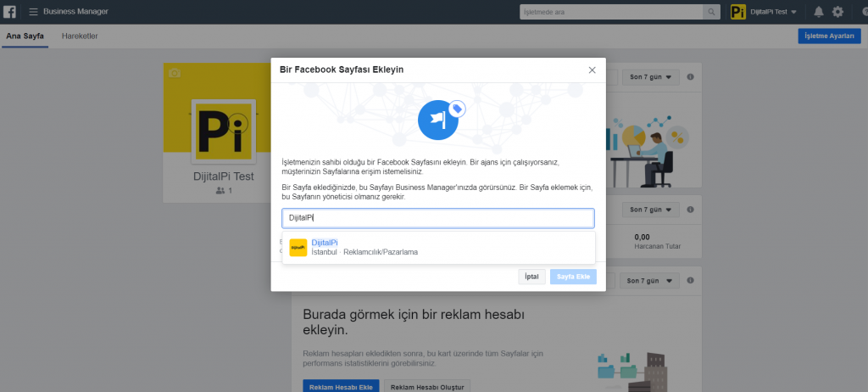Click the camera icon on cover photo
The height and width of the screenshot is (392, 868).
(x=175, y=73)
